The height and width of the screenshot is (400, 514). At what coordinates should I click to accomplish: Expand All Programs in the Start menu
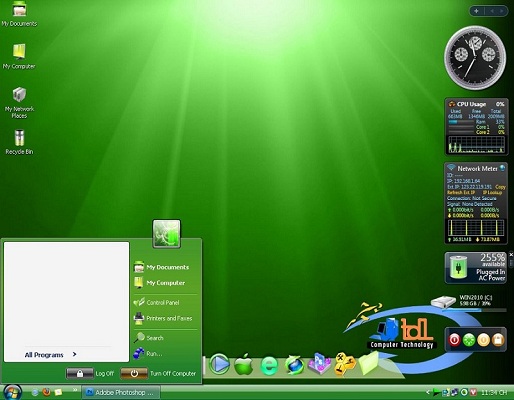tap(50, 355)
